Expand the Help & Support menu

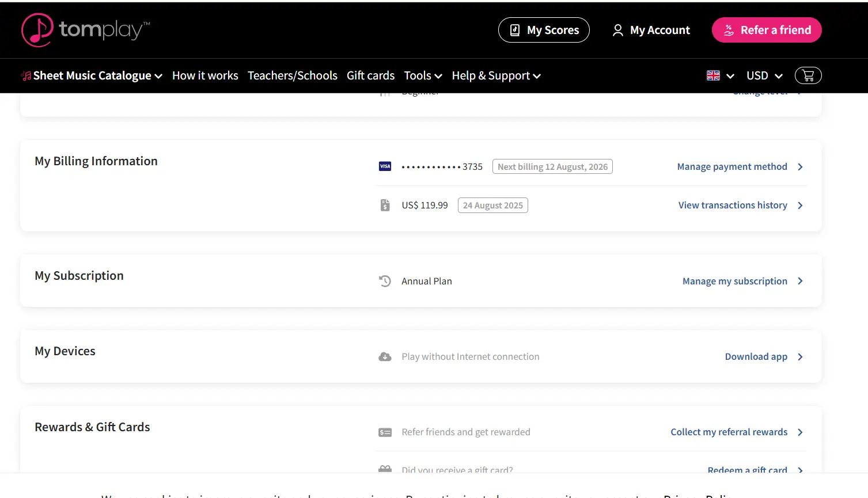496,75
